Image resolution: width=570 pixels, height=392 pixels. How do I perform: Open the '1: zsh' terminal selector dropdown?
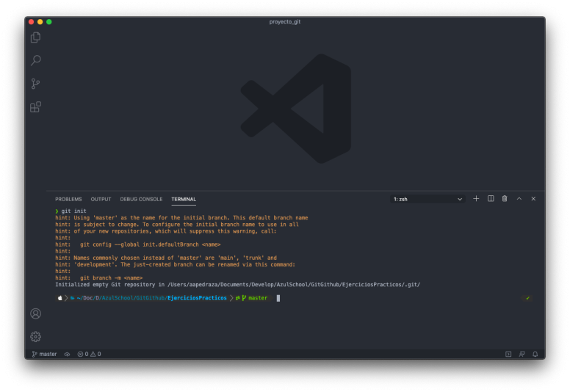[x=428, y=199]
